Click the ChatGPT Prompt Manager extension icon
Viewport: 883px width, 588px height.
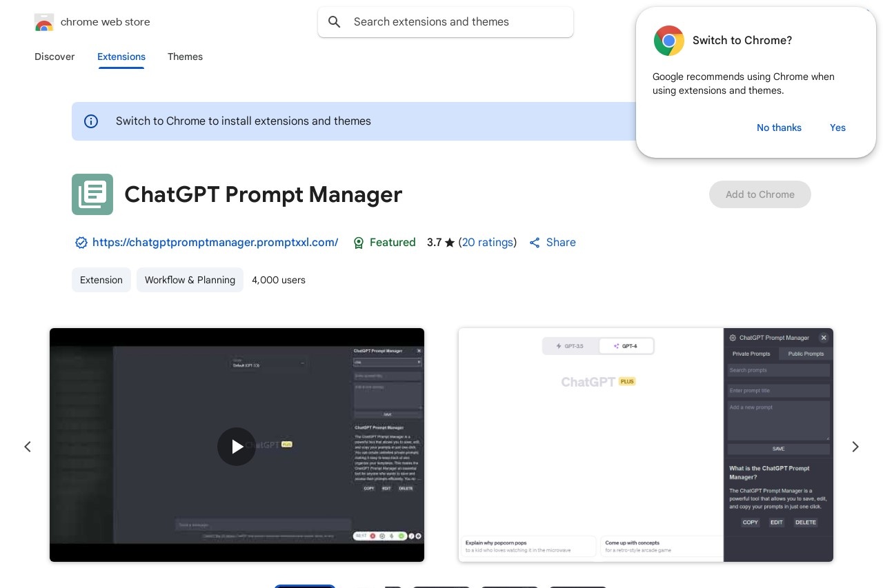coord(92,194)
